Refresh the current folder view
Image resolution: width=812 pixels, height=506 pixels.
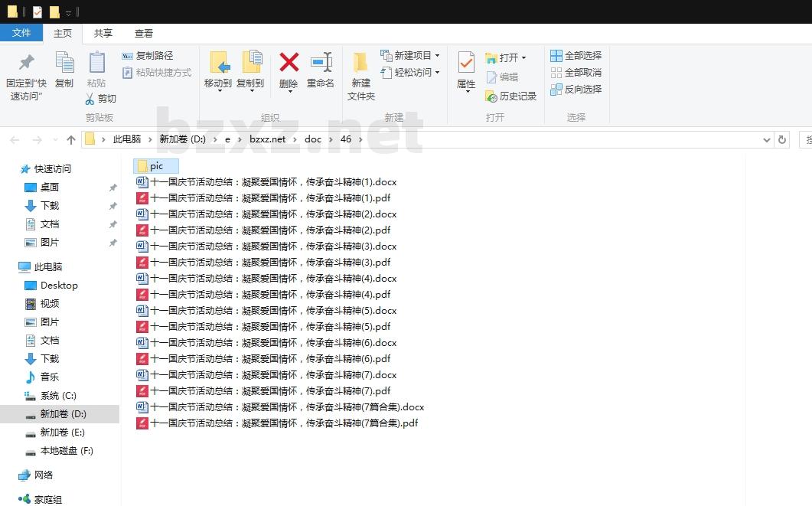(x=781, y=140)
